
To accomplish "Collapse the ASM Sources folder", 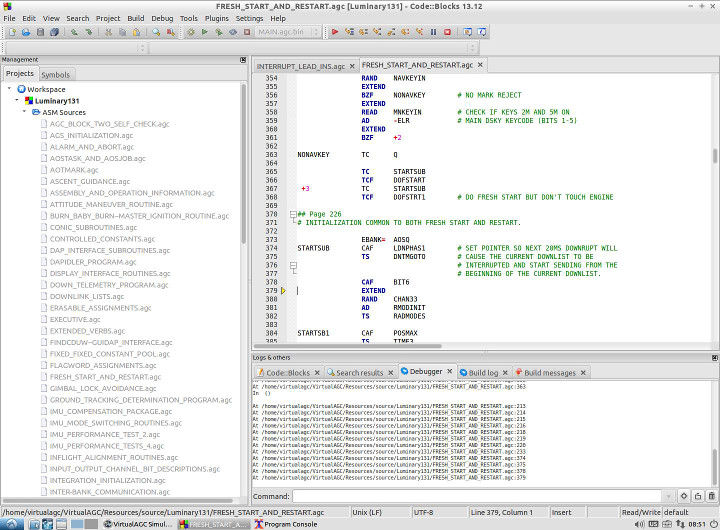I will tap(24, 112).
